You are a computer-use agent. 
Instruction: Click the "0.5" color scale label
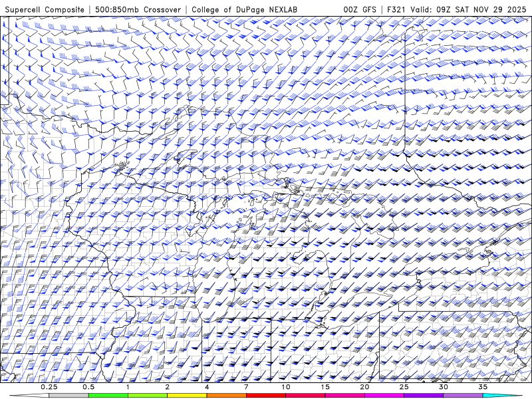88,387
